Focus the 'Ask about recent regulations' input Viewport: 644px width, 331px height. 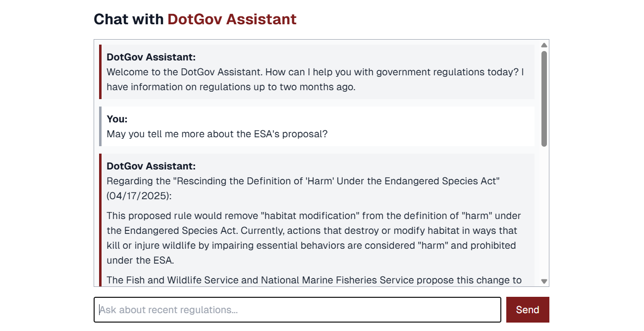point(297,310)
